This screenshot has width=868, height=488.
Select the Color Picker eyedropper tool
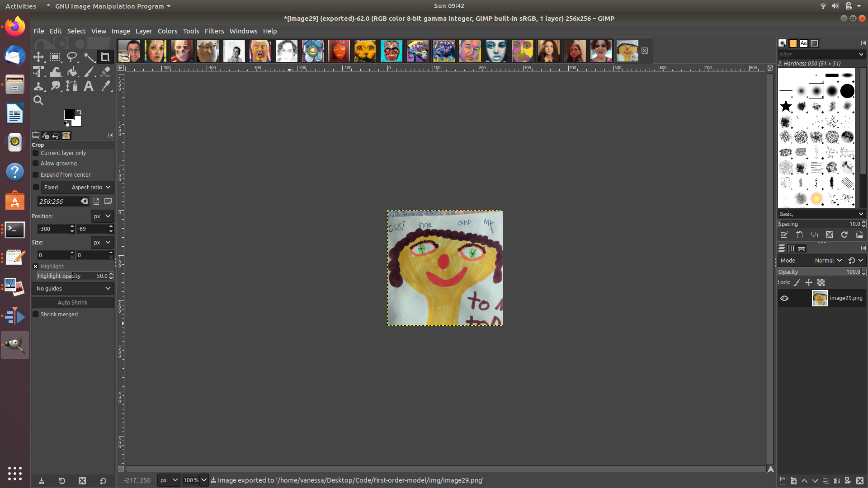(x=106, y=86)
